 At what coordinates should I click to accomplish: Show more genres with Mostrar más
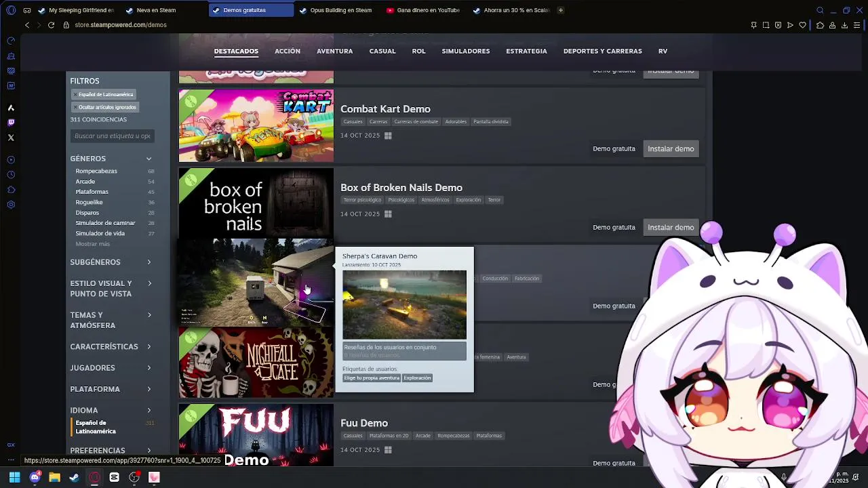point(93,244)
